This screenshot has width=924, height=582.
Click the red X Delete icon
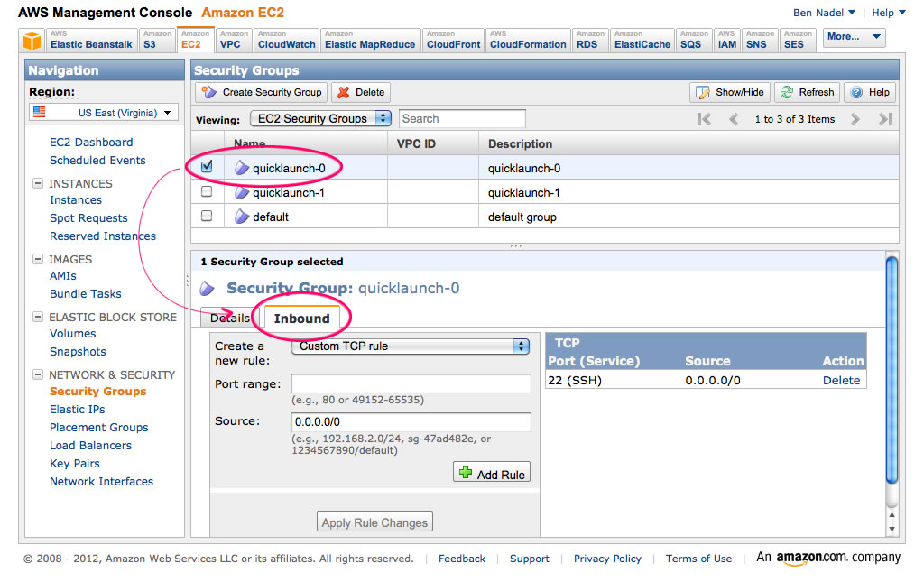pyautogui.click(x=344, y=92)
